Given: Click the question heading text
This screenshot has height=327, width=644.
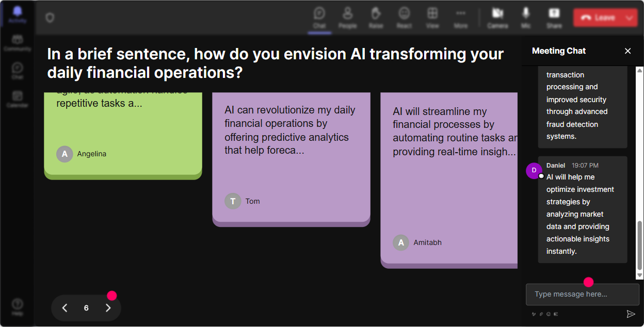Looking at the screenshot, I should click(275, 63).
